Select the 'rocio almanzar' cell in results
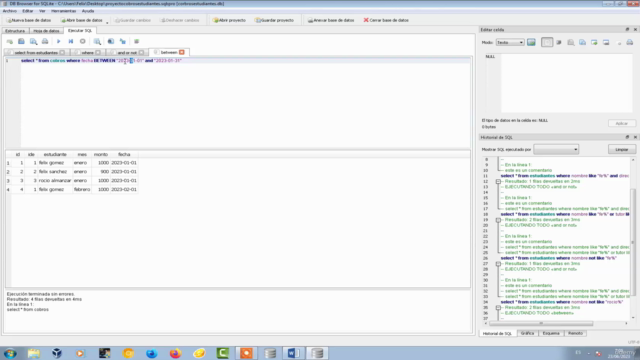 pos(55,180)
